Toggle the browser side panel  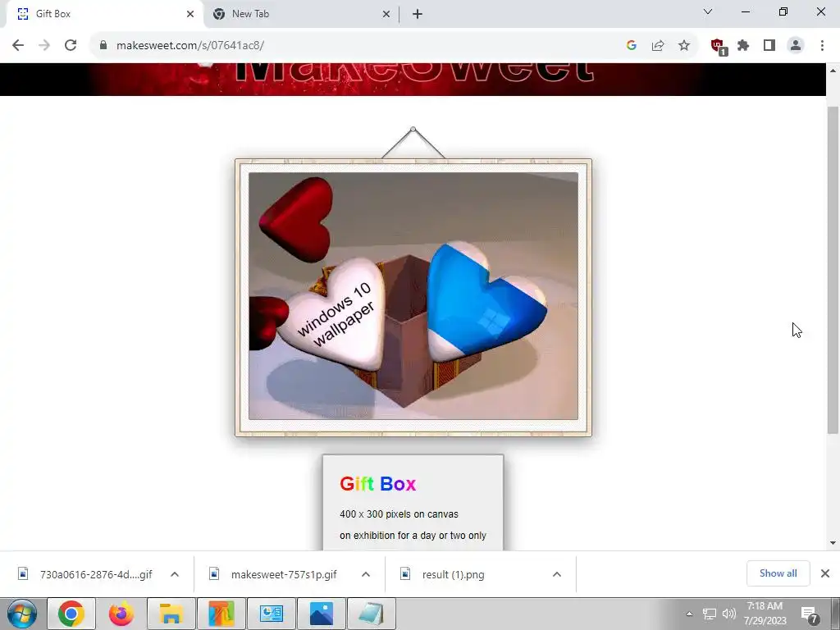(x=769, y=46)
